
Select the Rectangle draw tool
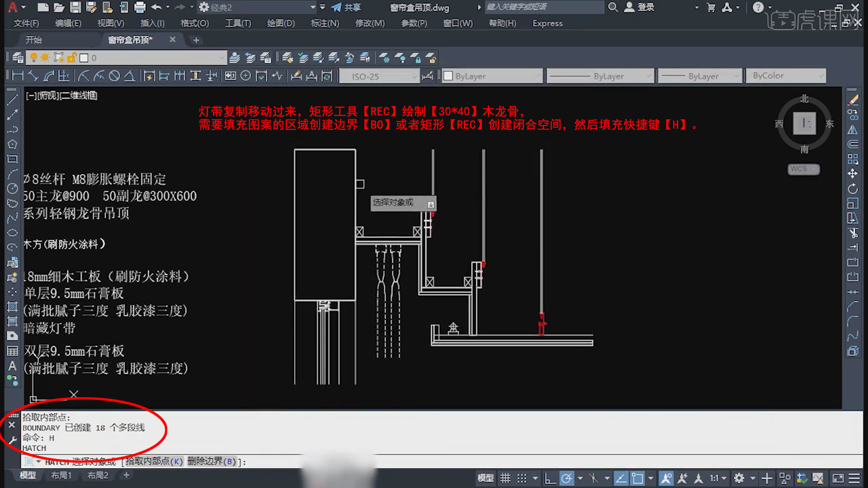[x=12, y=159]
